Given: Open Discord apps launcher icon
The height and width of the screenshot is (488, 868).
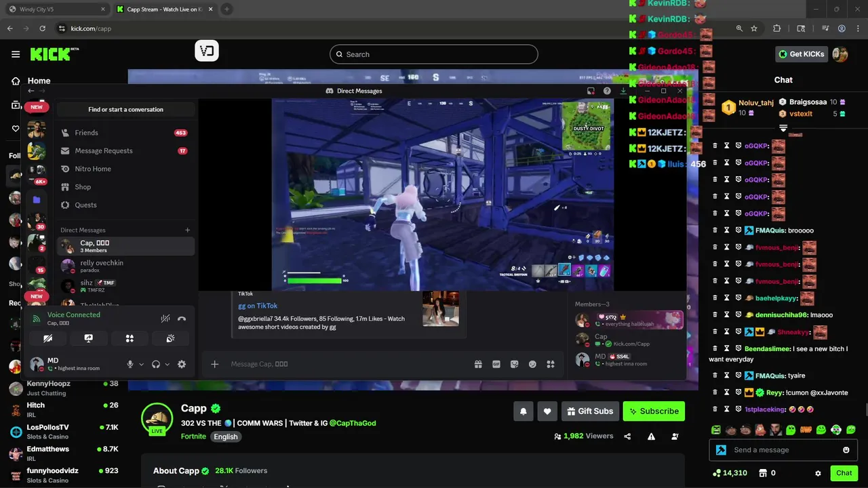Looking at the screenshot, I should tap(551, 364).
